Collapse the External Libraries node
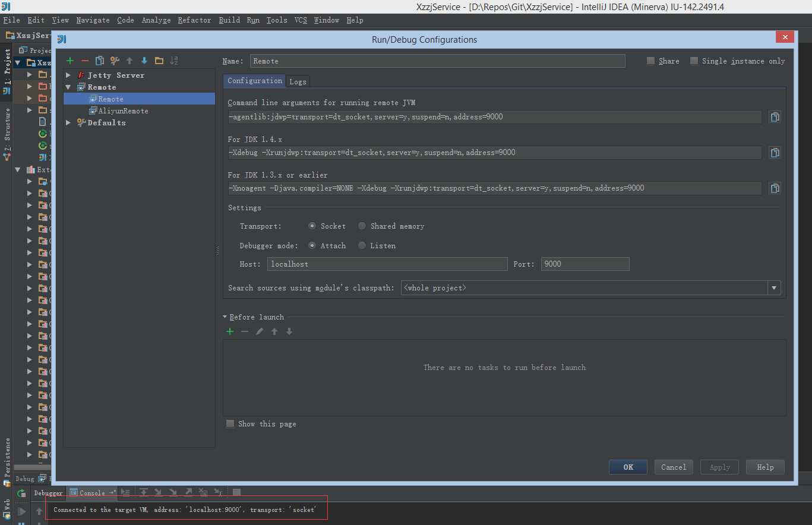The width and height of the screenshot is (812, 525). [x=17, y=170]
